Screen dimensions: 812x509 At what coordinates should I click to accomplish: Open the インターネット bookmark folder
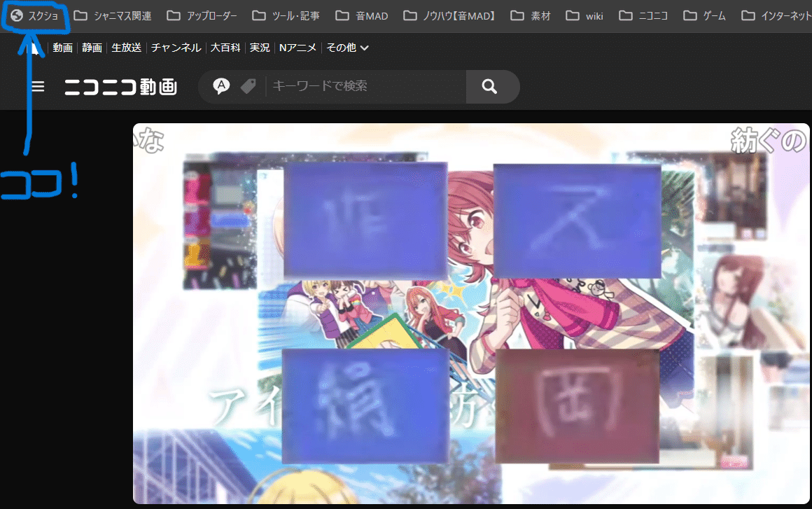point(775,16)
